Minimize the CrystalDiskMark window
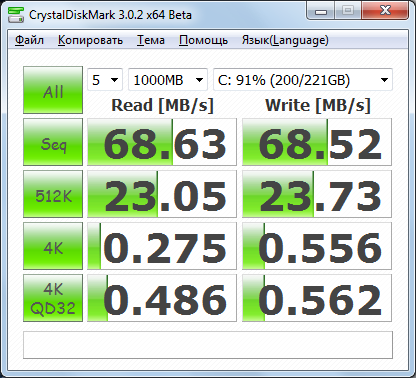This screenshot has height=378, width=416. (x=321, y=11)
